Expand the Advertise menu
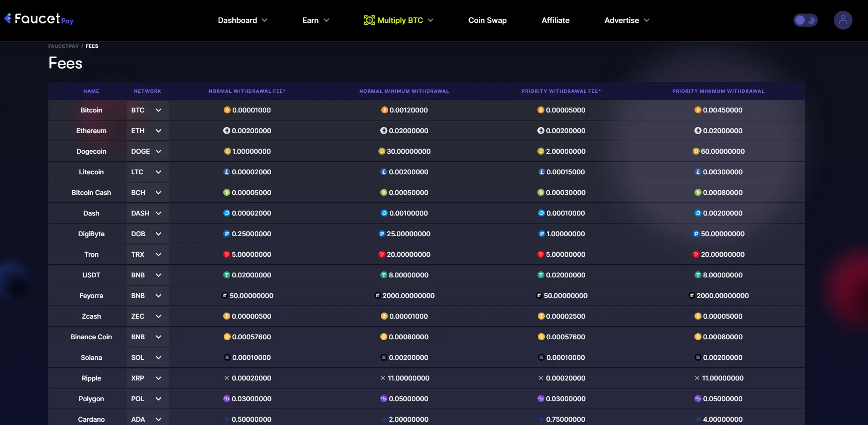 [626, 20]
